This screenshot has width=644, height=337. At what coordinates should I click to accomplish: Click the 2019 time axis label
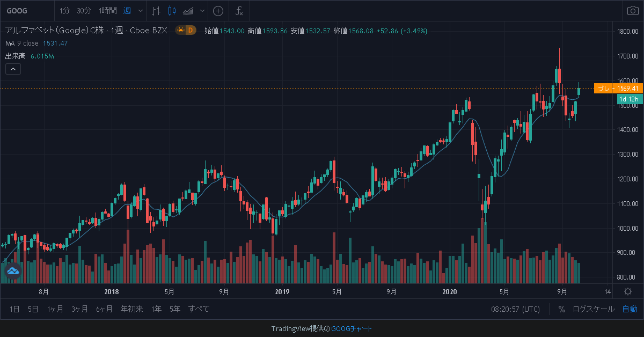click(282, 292)
